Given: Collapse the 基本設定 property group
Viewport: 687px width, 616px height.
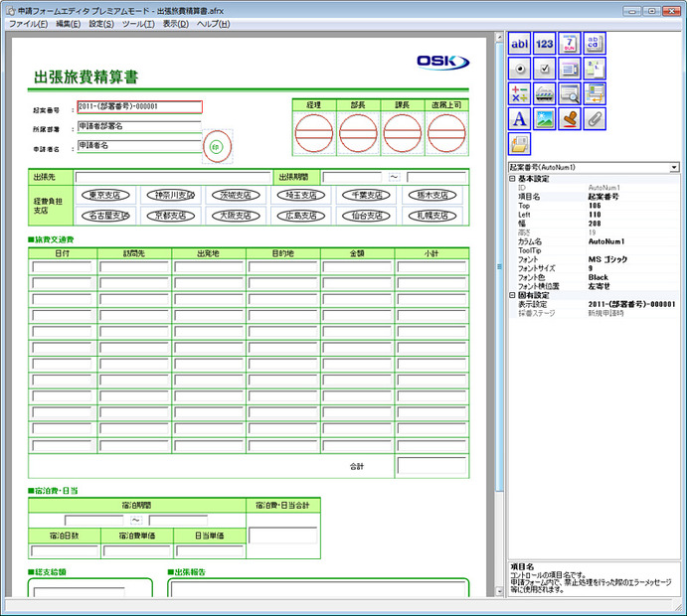Looking at the screenshot, I should coord(512,179).
